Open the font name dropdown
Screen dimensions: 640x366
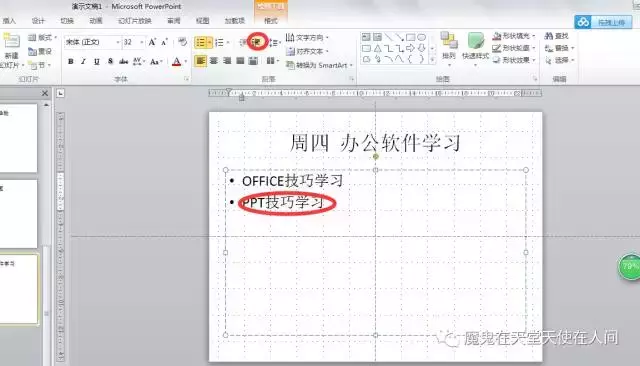tap(118, 42)
